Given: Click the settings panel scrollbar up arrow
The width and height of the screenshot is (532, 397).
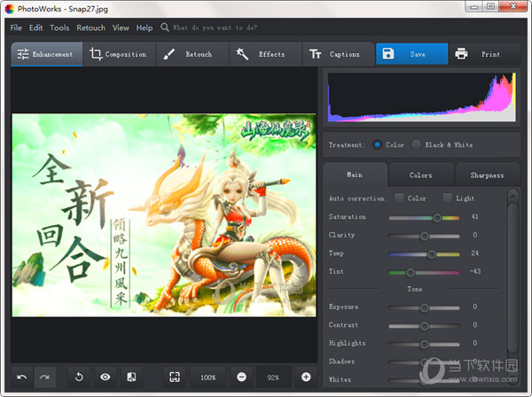Looking at the screenshot, I should (x=512, y=196).
